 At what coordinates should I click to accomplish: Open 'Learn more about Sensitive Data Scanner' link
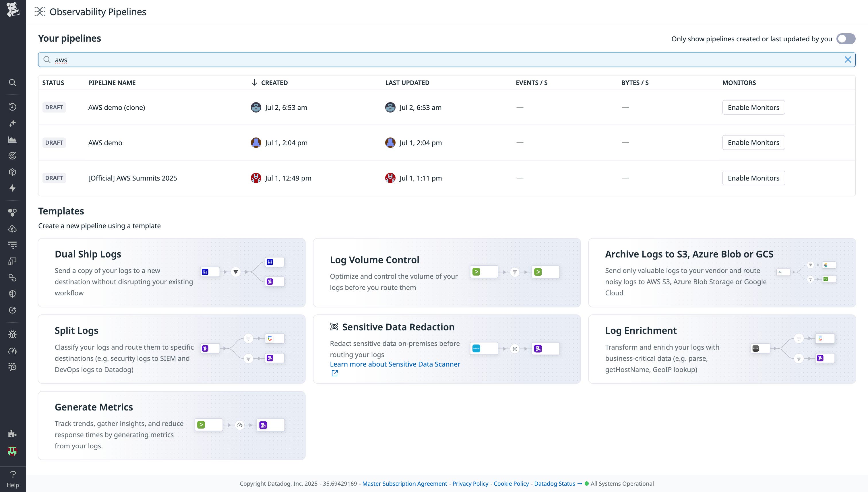(x=395, y=364)
